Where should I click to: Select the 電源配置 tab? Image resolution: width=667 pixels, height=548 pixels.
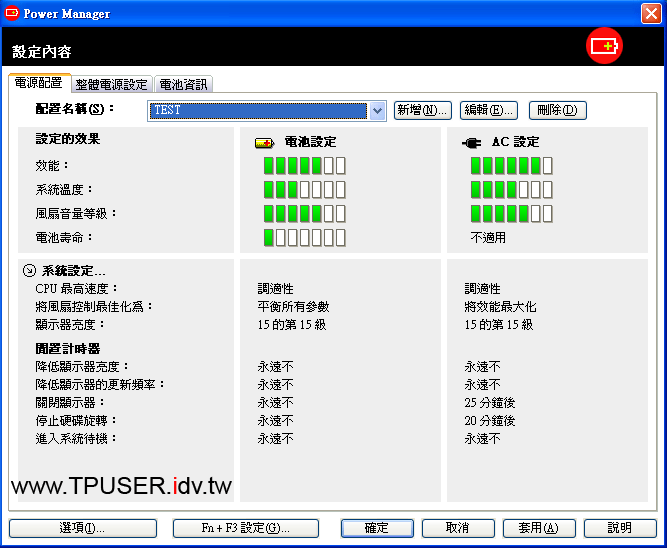(x=38, y=84)
